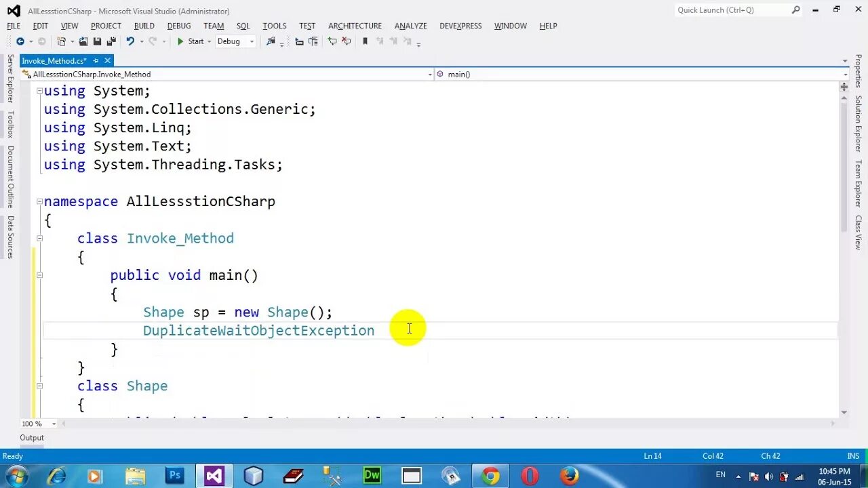Increase line indent toolbar icon
Image resolution: width=868 pixels, height=488 pixels.
click(x=313, y=41)
